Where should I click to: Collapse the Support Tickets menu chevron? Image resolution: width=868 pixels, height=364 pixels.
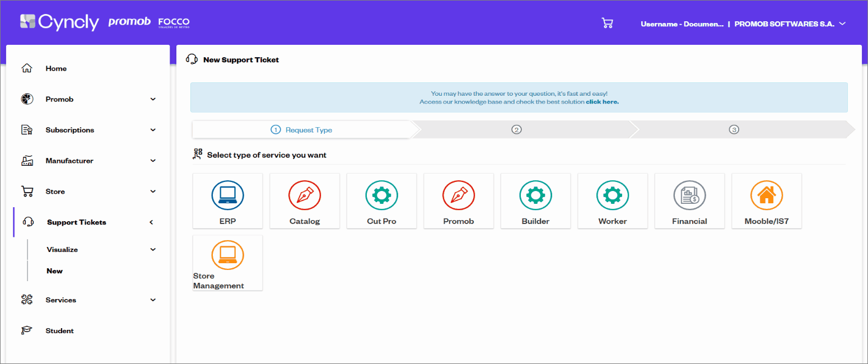pos(151,222)
